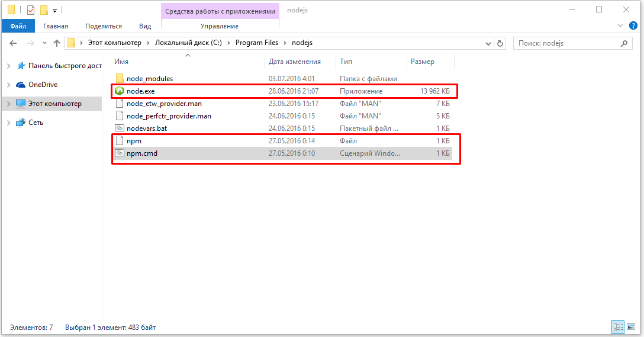
Task: Open recent locations dropdown arrow
Action: [44, 43]
